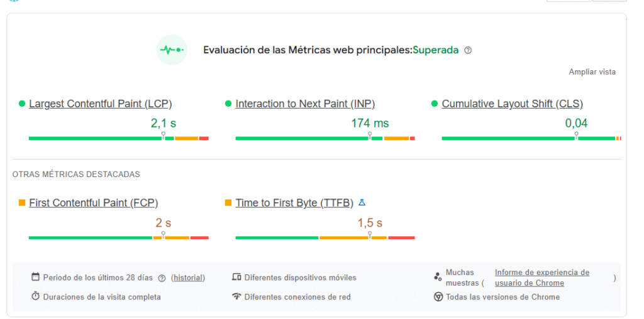Open Time to First Byte (TTFB) link
This screenshot has height=319, width=644.
[x=294, y=203]
